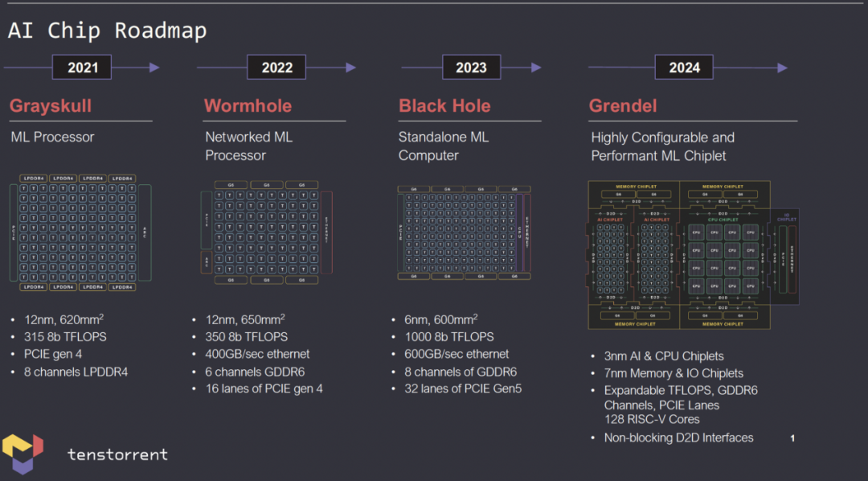This screenshot has width=868, height=481.
Task: Click the ML Processor subtitle under Grayskull
Action: (52, 137)
